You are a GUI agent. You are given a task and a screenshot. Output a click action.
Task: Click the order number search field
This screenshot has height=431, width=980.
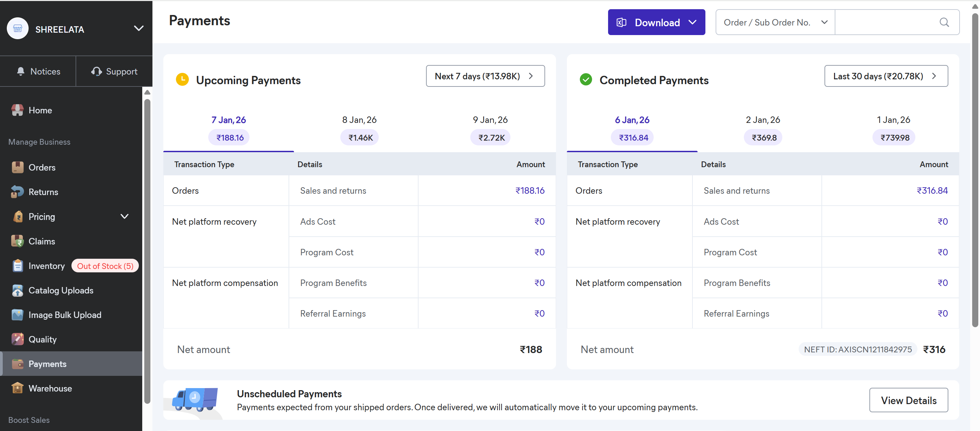pos(886,22)
